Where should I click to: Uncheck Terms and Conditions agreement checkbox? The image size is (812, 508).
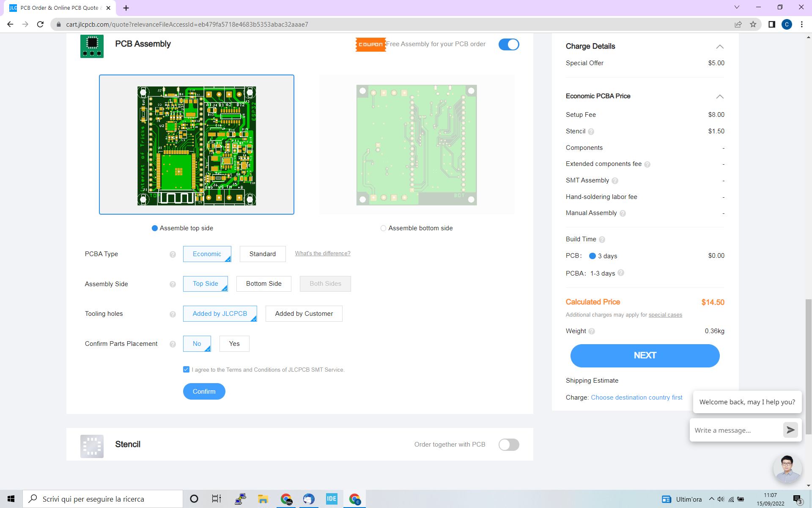click(186, 370)
